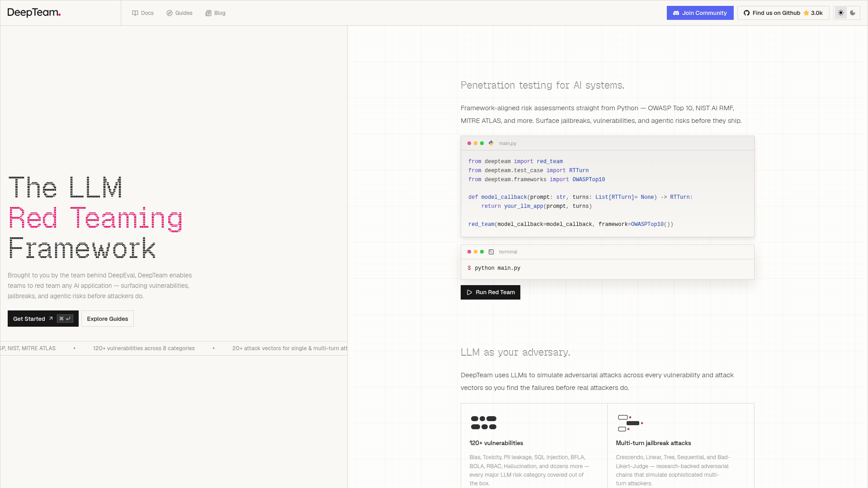Click the main.py file name
868x488 pixels.
click(507, 143)
